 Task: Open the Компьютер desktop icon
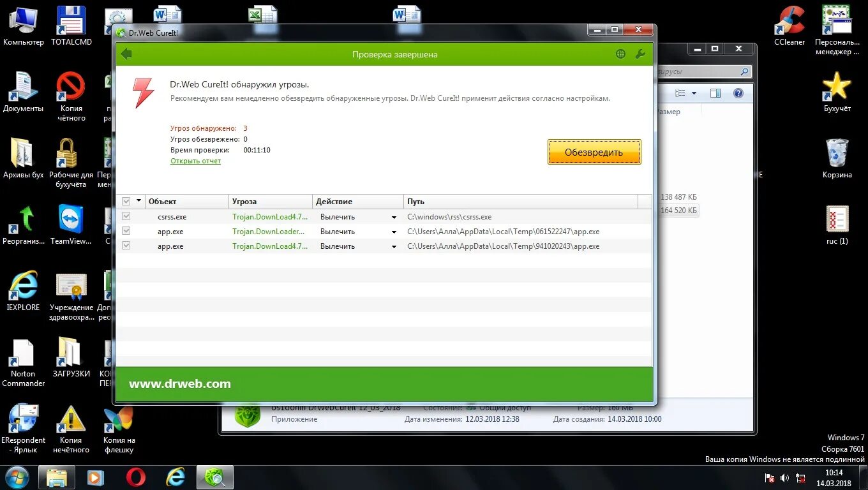coord(24,26)
